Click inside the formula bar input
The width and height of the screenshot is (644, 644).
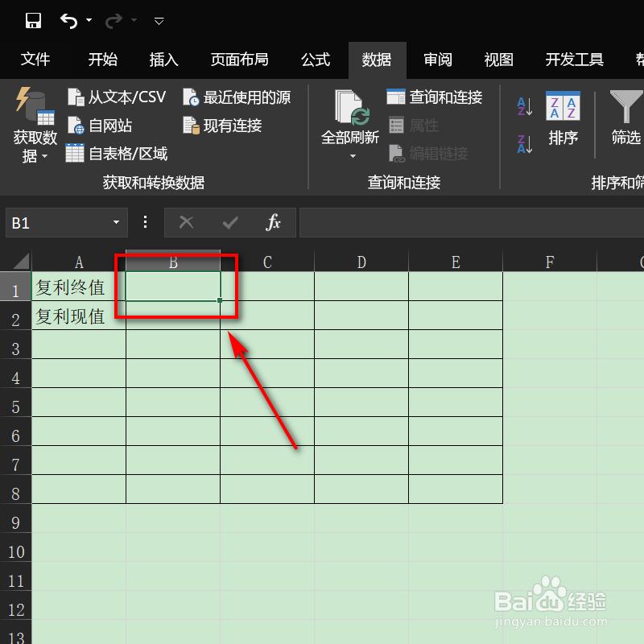pos(472,223)
